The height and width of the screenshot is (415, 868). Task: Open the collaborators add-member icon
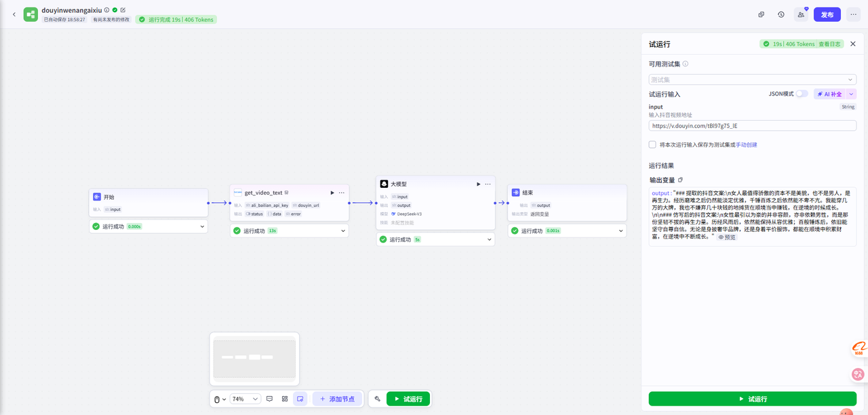tap(802, 14)
